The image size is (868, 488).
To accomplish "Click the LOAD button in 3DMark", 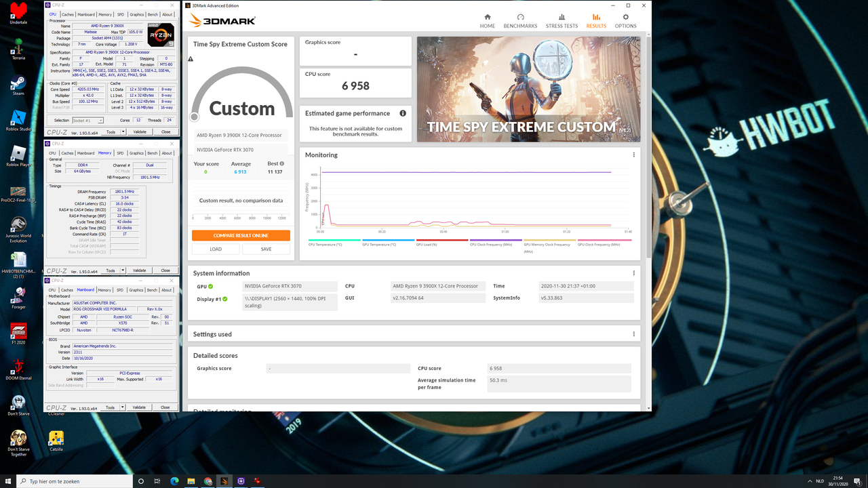I will point(216,249).
